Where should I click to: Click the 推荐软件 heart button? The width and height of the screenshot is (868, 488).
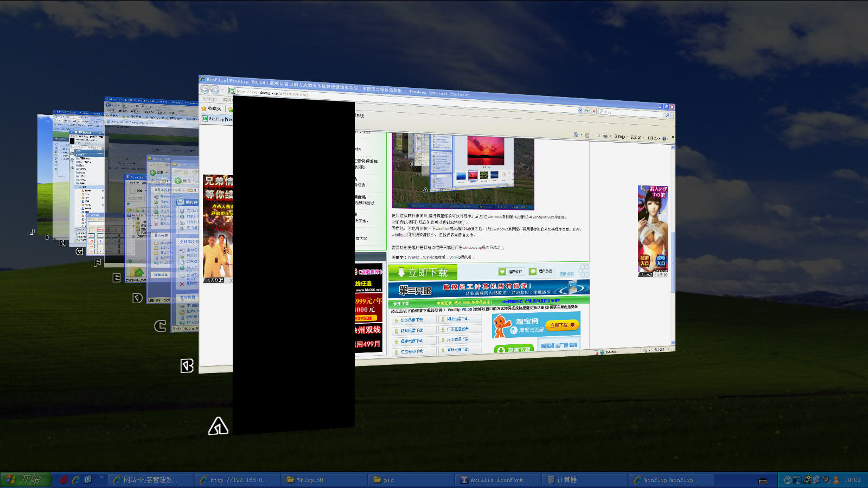[510, 271]
